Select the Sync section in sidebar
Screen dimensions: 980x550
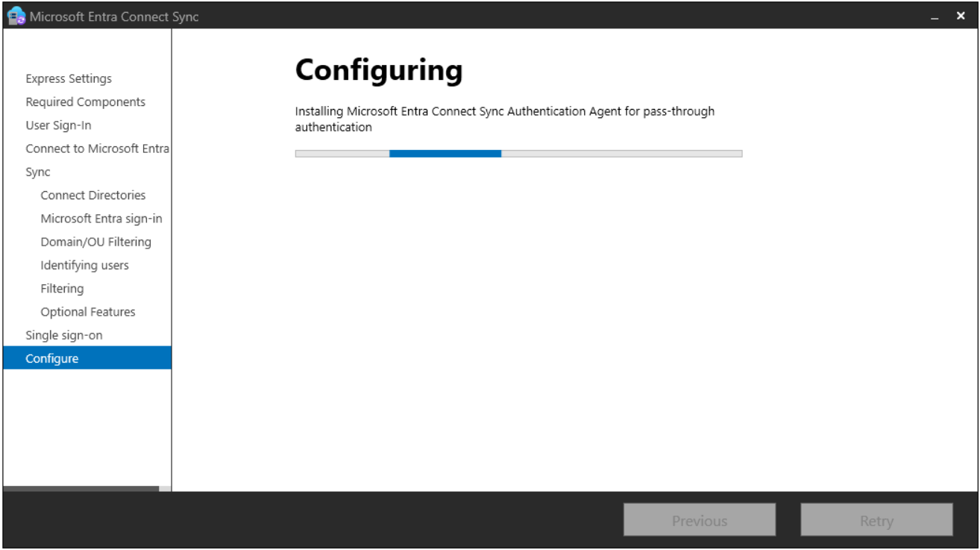[x=38, y=172]
